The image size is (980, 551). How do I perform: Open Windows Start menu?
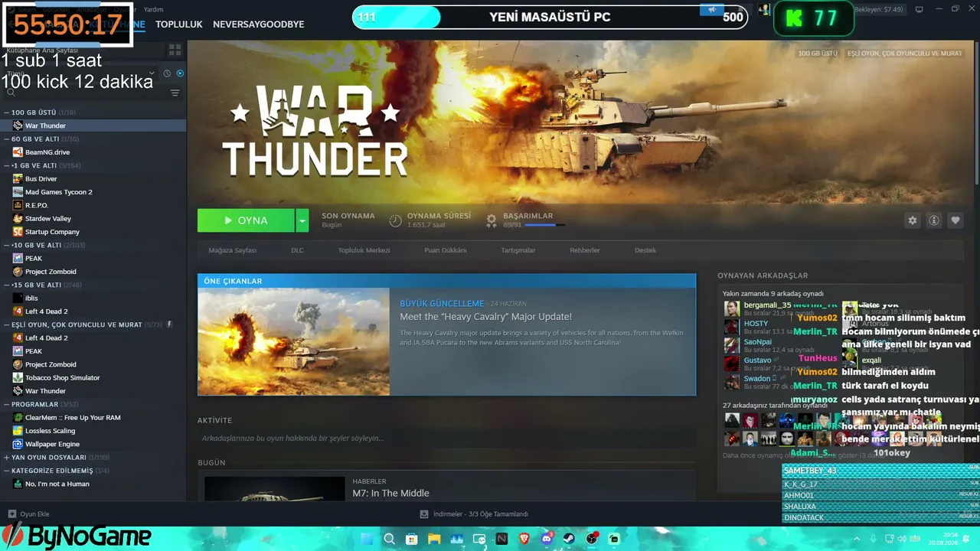[x=367, y=539]
